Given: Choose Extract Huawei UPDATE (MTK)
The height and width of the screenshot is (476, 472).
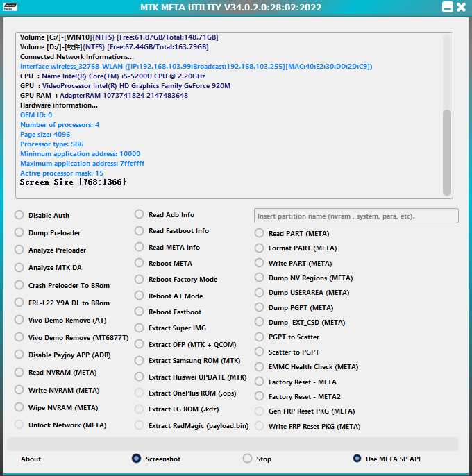Looking at the screenshot, I should point(139,376).
